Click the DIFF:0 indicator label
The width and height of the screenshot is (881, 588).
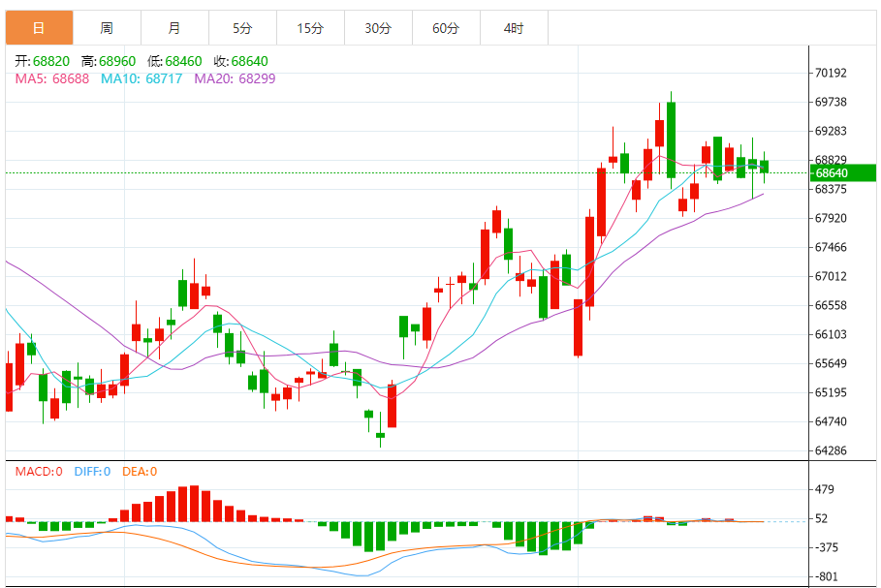click(92, 472)
